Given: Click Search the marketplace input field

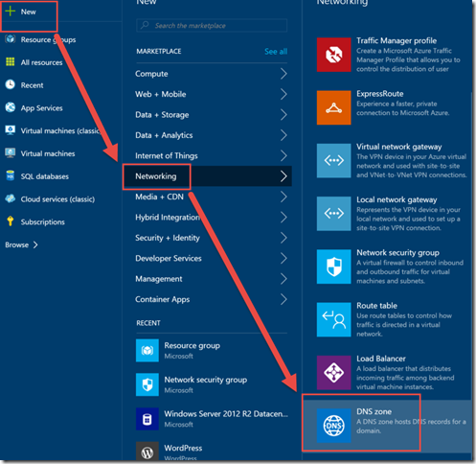Looking at the screenshot, I should point(212,25).
